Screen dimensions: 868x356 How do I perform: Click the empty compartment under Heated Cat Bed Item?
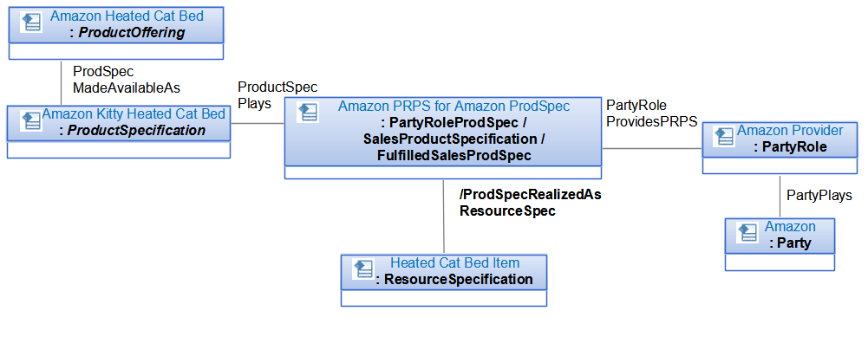pos(443,299)
